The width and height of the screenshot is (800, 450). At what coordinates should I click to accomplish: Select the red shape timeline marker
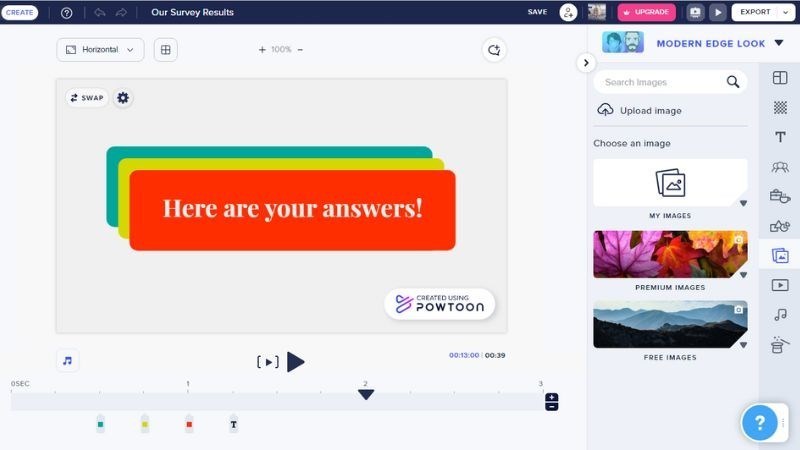[189, 424]
